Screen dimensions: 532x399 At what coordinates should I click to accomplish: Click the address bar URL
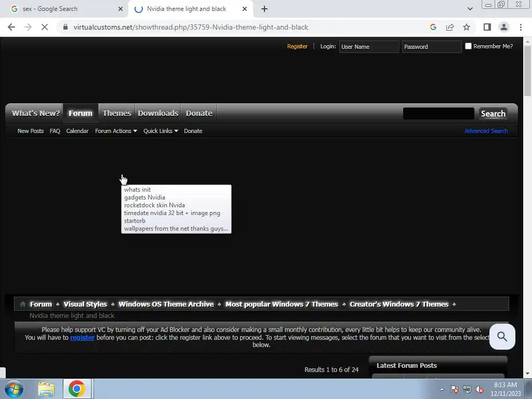coord(191,27)
